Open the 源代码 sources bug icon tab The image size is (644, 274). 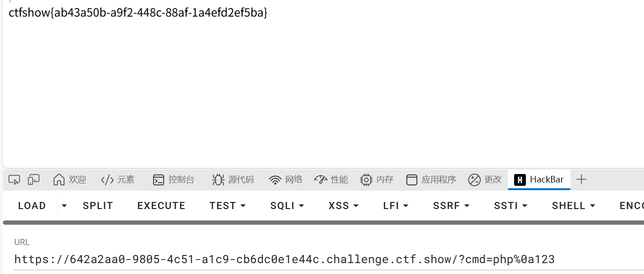pos(233,180)
